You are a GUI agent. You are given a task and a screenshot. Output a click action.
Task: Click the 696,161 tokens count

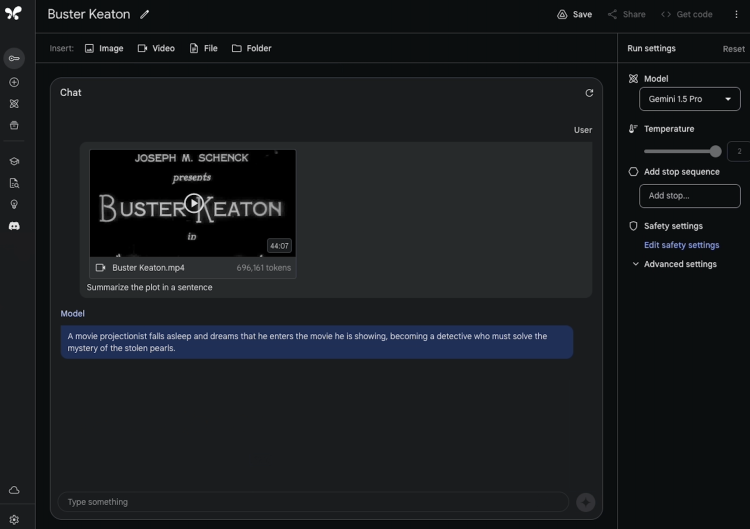(264, 268)
